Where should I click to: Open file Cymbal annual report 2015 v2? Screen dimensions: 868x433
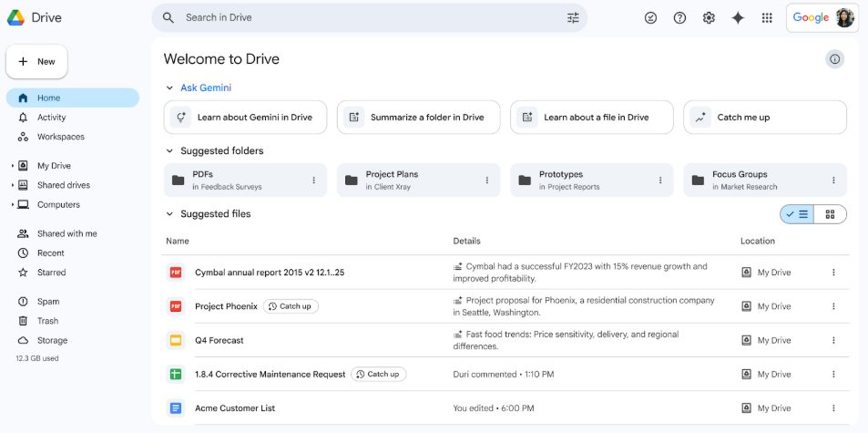(270, 273)
